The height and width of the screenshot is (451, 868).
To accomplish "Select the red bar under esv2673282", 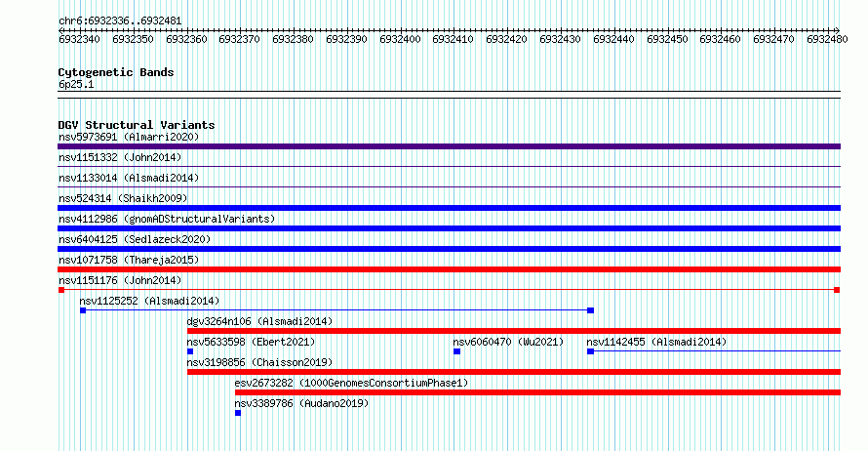I will [537, 392].
